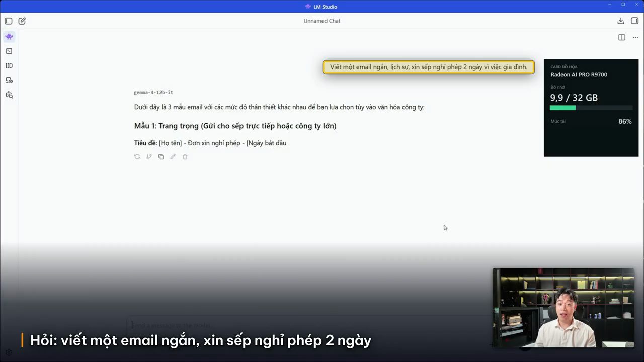Click the gemma-4-12b-it model label
644x362 pixels.
[x=153, y=93]
